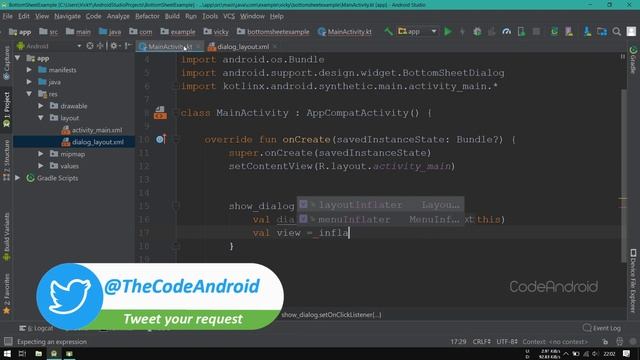Image resolution: width=640 pixels, height=360 pixels.
Task: Toggle the read-only lock icon in status bar
Action: 605,341
